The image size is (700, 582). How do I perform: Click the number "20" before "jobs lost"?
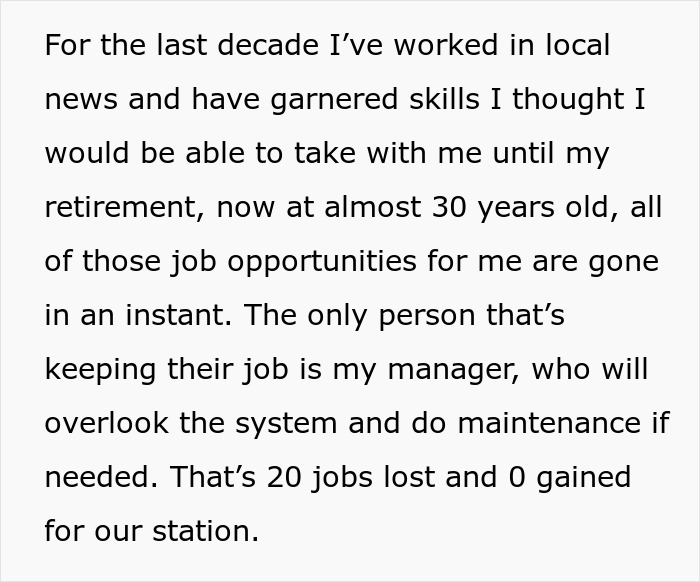tap(296, 477)
